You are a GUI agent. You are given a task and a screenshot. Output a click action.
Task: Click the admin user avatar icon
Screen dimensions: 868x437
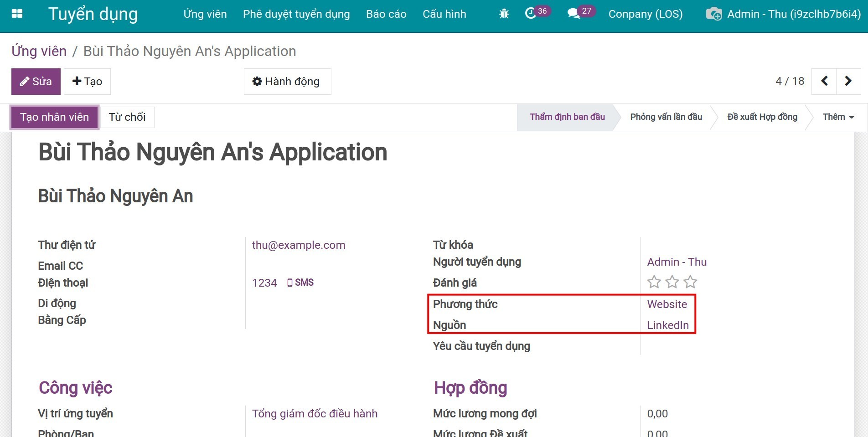[713, 14]
